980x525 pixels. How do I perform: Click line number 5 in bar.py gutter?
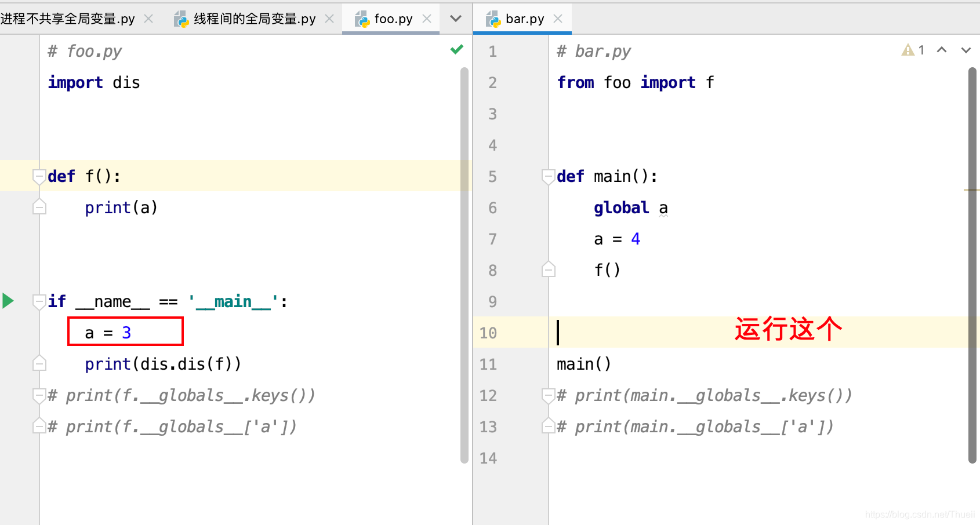click(493, 176)
